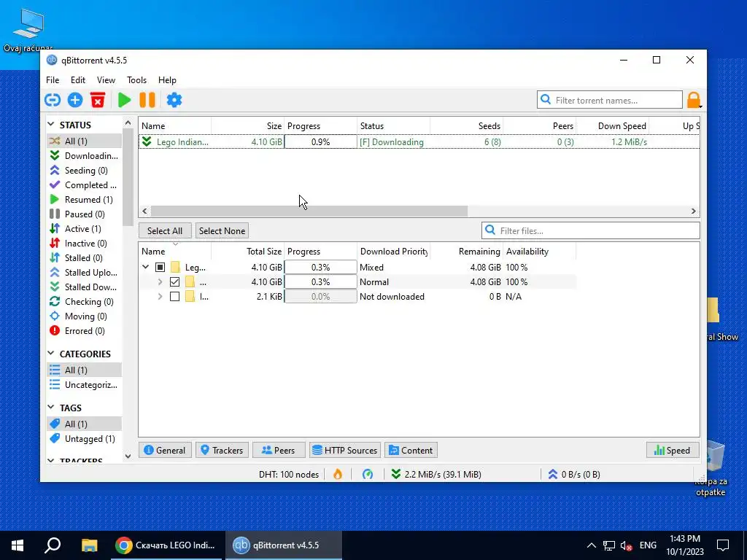Click the Windows Start button
The image size is (747, 560).
click(18, 545)
